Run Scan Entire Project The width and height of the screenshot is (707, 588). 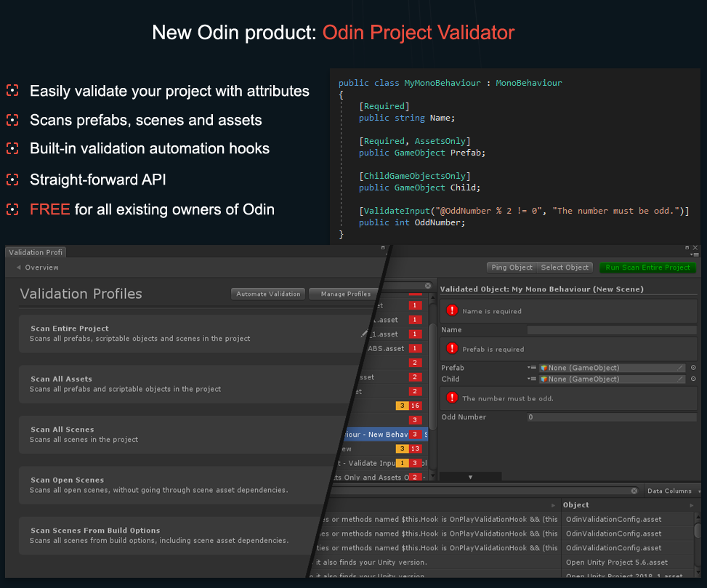point(647,267)
